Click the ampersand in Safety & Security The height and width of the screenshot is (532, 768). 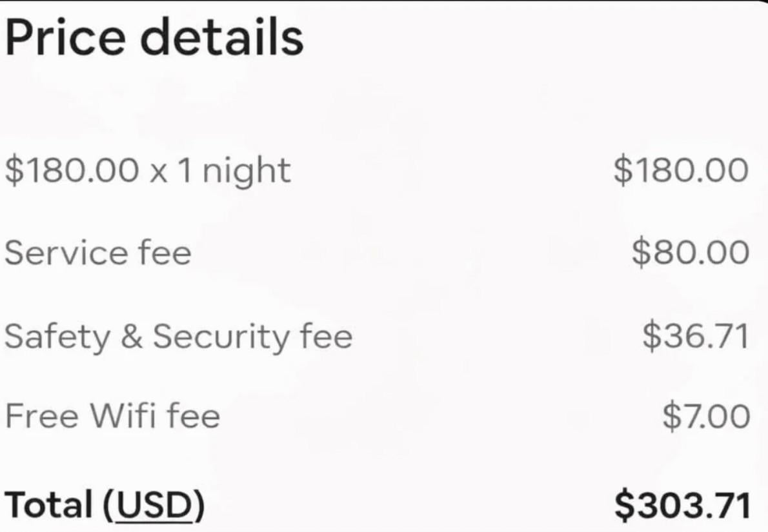coord(131,337)
